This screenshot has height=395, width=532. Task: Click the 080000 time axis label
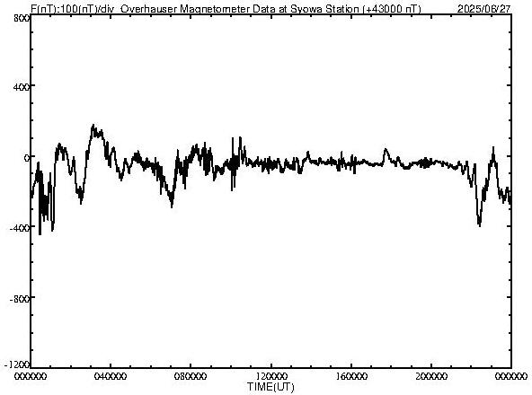click(x=191, y=376)
